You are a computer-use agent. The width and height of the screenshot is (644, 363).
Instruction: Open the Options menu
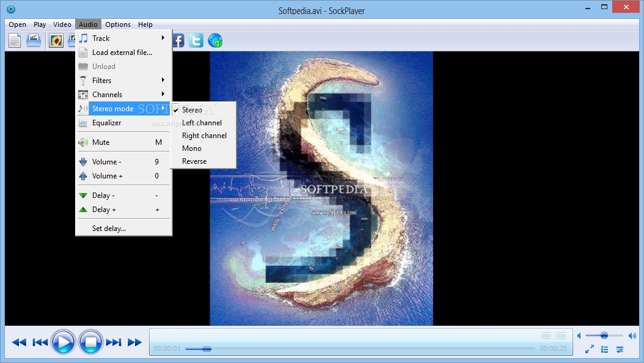(x=118, y=24)
